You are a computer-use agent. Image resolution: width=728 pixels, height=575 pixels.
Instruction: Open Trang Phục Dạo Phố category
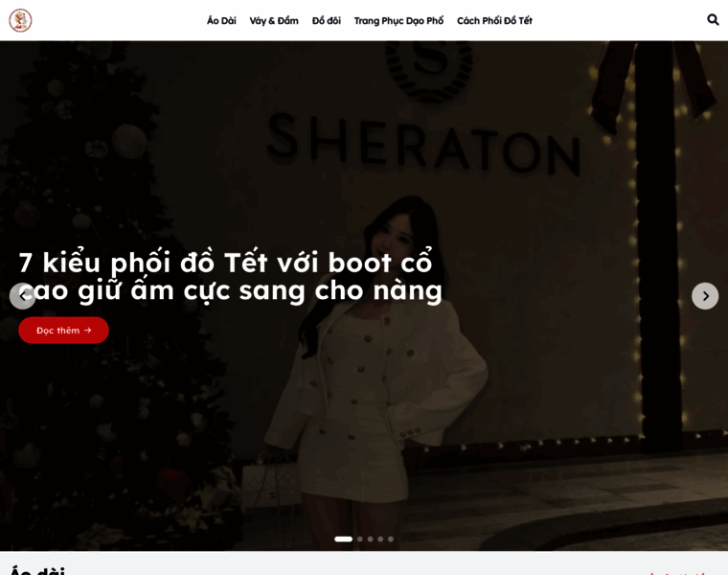[398, 21]
